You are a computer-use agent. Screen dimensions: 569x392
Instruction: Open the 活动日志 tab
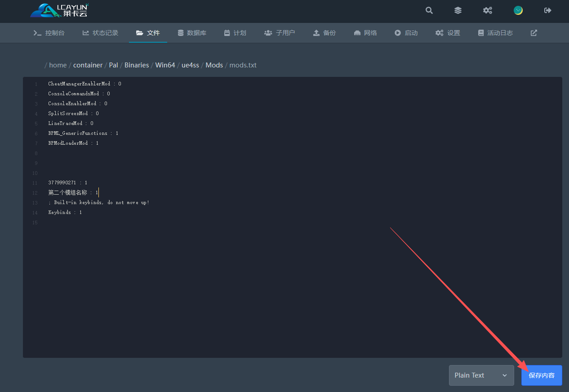click(495, 33)
